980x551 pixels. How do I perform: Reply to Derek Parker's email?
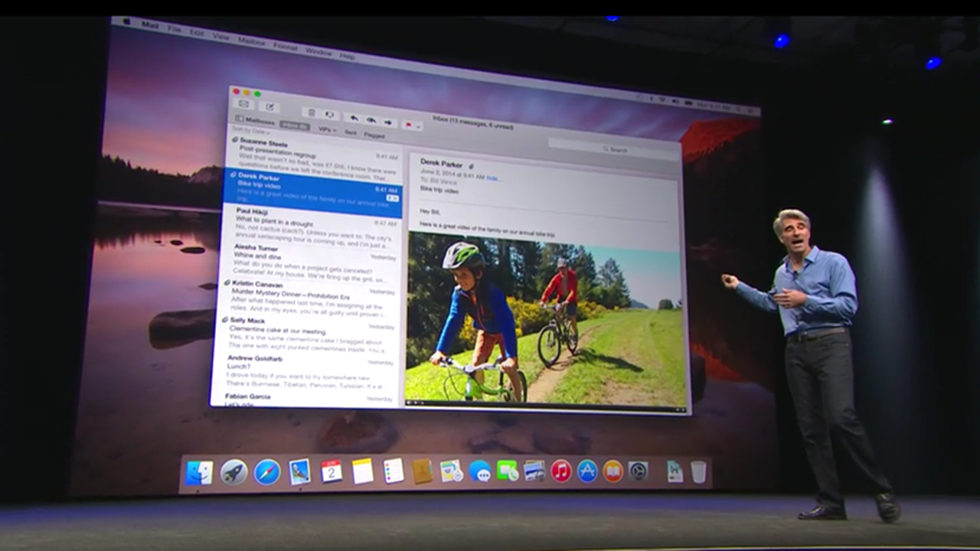point(354,118)
